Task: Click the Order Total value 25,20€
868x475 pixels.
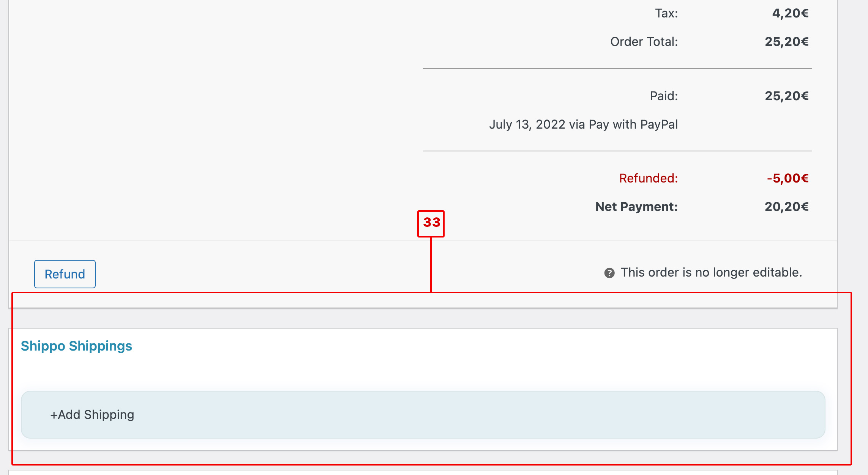Action: coord(786,42)
